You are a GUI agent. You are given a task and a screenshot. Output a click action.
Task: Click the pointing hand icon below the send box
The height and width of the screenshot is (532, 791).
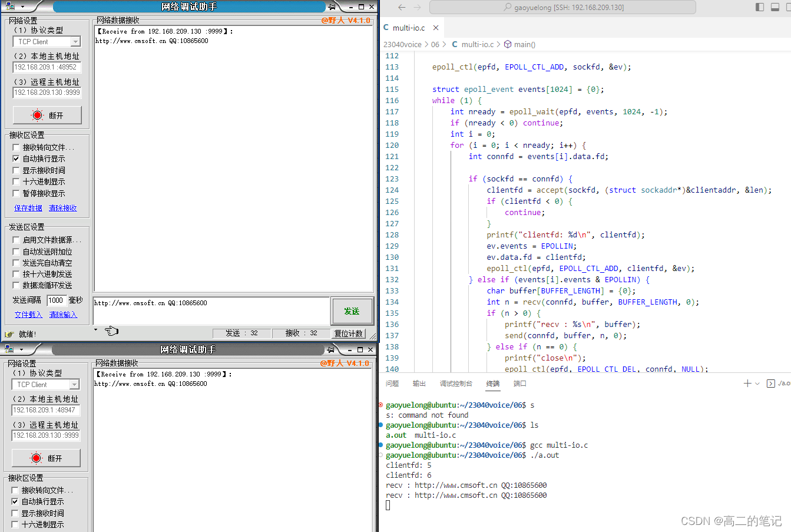click(111, 331)
